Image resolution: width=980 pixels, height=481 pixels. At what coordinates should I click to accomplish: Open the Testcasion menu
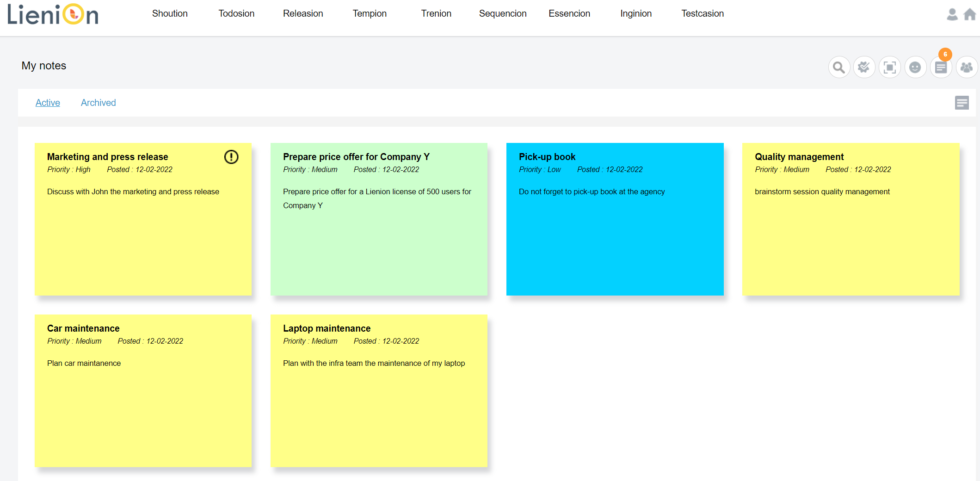coord(702,13)
